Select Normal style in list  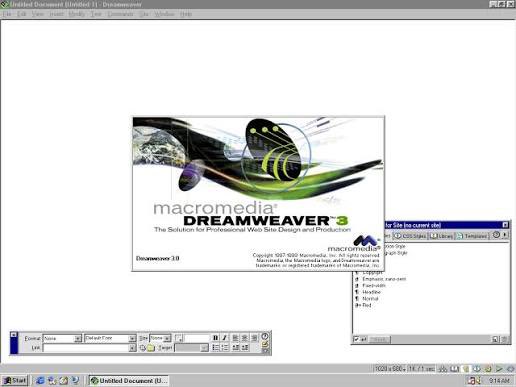tap(370, 299)
